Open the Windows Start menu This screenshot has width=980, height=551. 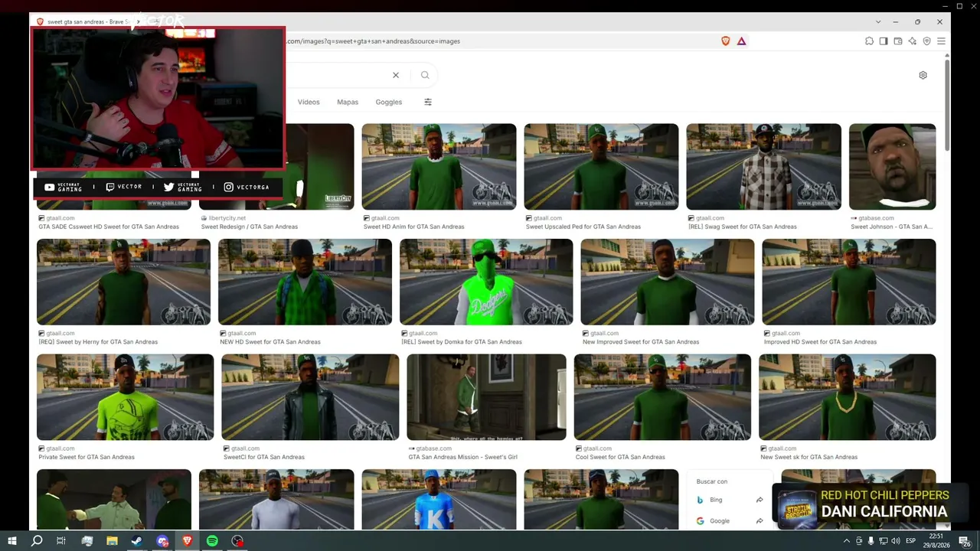[x=11, y=541]
